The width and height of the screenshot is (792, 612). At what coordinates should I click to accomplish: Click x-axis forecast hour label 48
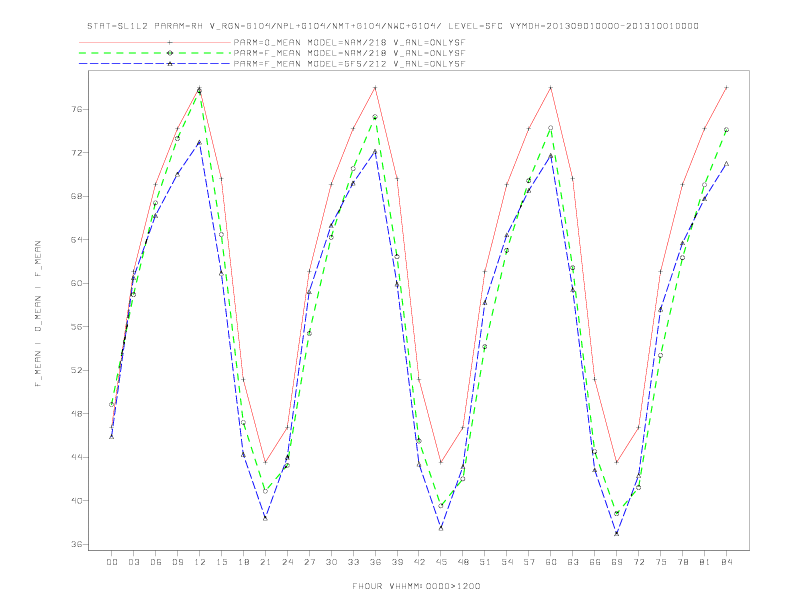point(463,562)
